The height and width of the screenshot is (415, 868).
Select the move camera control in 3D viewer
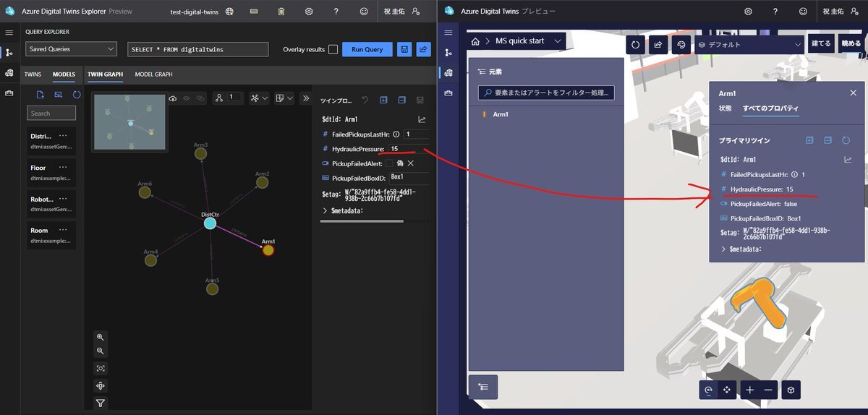pyautogui.click(x=727, y=390)
